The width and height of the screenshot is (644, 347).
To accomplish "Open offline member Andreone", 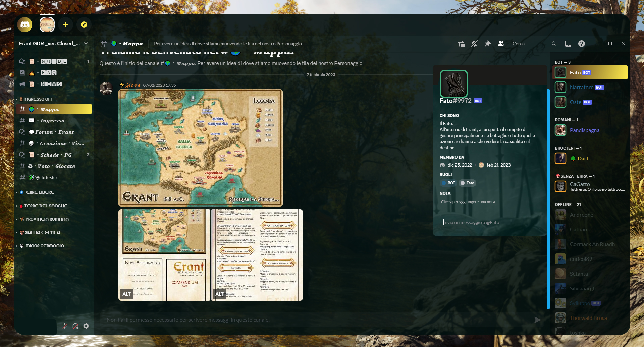I will (x=590, y=215).
